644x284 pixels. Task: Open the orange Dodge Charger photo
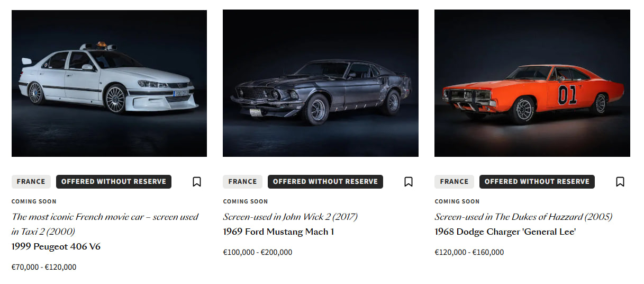[x=532, y=83]
